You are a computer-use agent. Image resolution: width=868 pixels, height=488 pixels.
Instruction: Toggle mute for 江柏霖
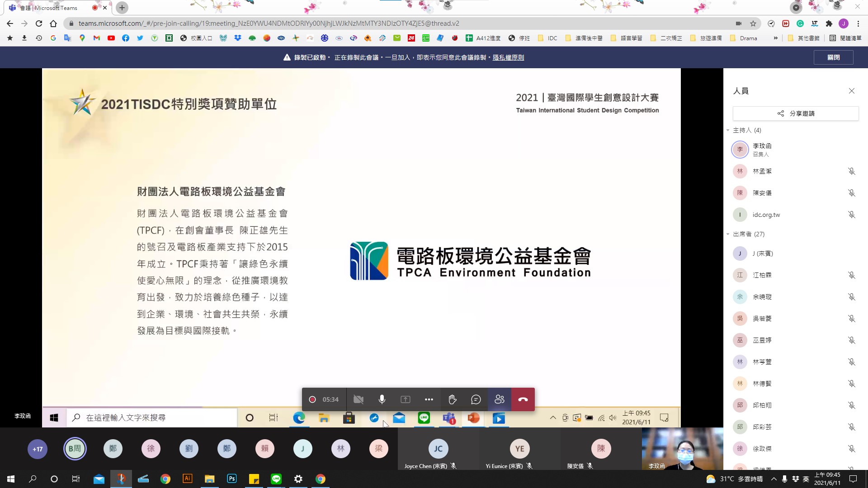click(852, 275)
